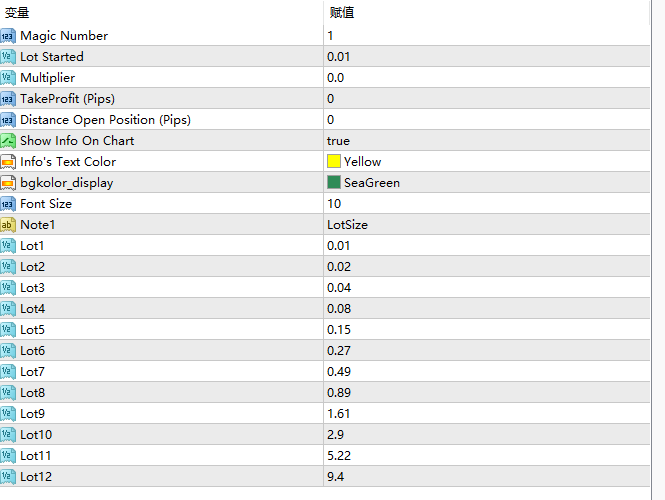Image resolution: width=665 pixels, height=500 pixels.
Task: Select the Distance Open Position (Pips) row
Action: 105,120
